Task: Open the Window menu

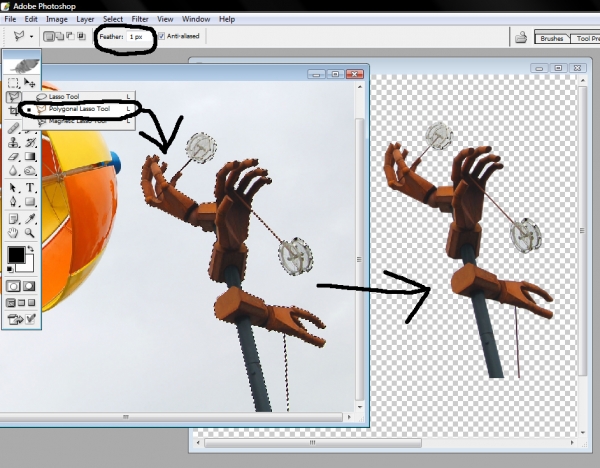Action: 196,19
